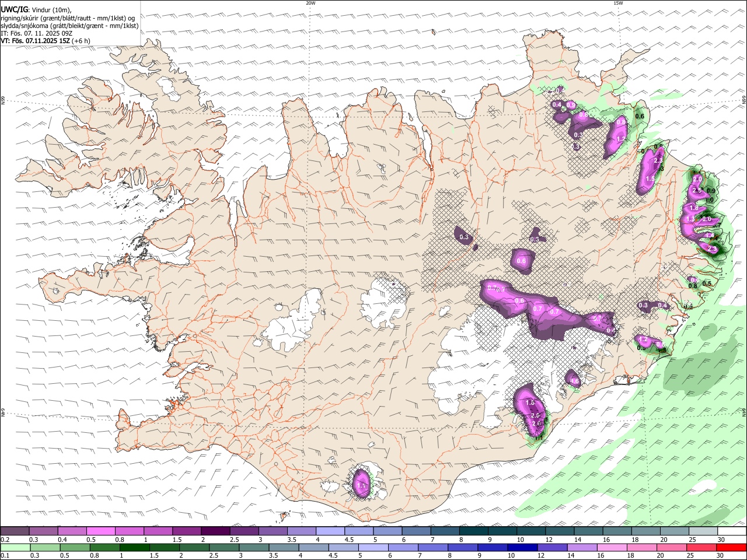Click the '1.5' value in northeast snow patch

point(651,179)
